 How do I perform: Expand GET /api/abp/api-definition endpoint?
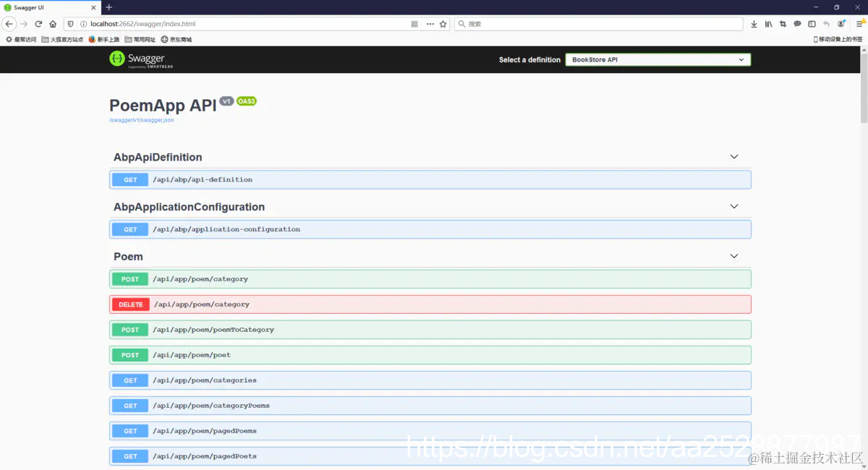tap(430, 179)
